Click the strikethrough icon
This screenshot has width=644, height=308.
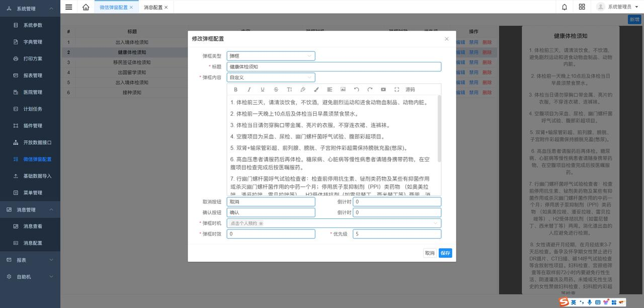(x=276, y=90)
